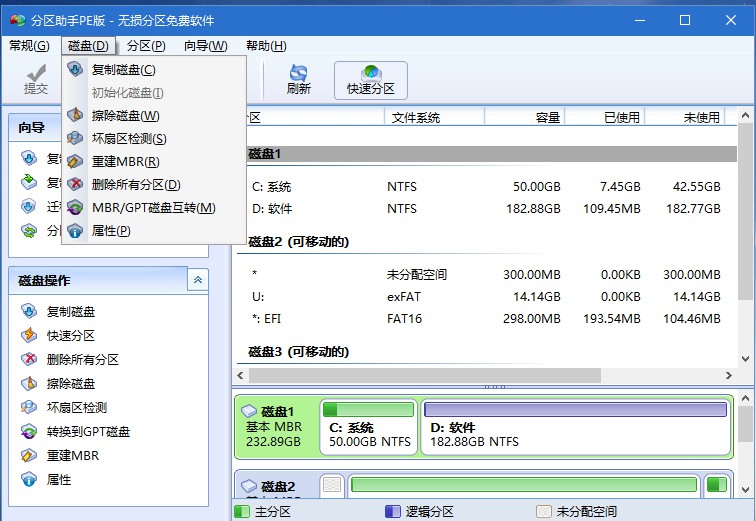Click the 复制磁盘(C) menu icon
The image size is (756, 521).
pos(75,69)
